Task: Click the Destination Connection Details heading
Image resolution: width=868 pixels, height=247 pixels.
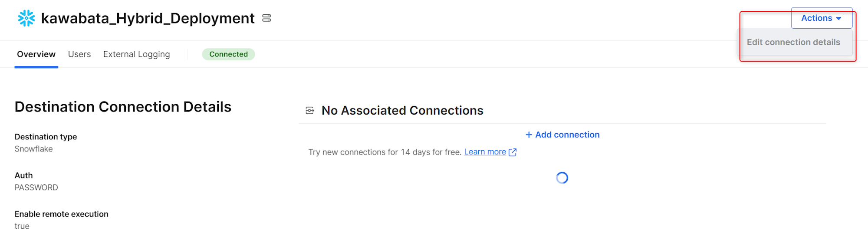Action: [x=123, y=107]
